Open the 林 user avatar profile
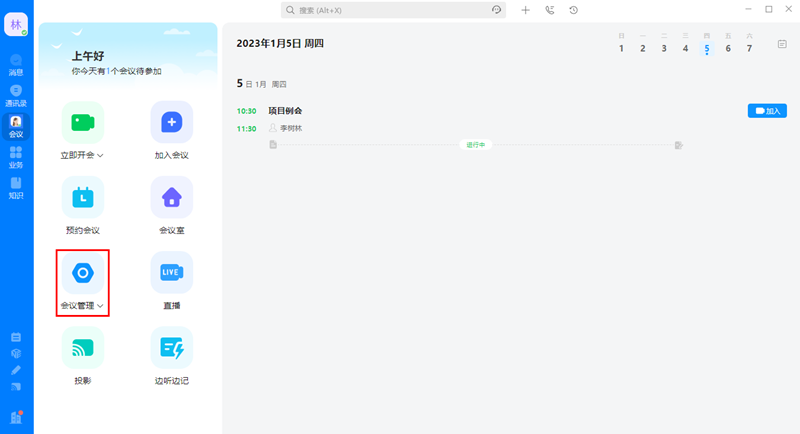This screenshot has width=800, height=434. [16, 24]
